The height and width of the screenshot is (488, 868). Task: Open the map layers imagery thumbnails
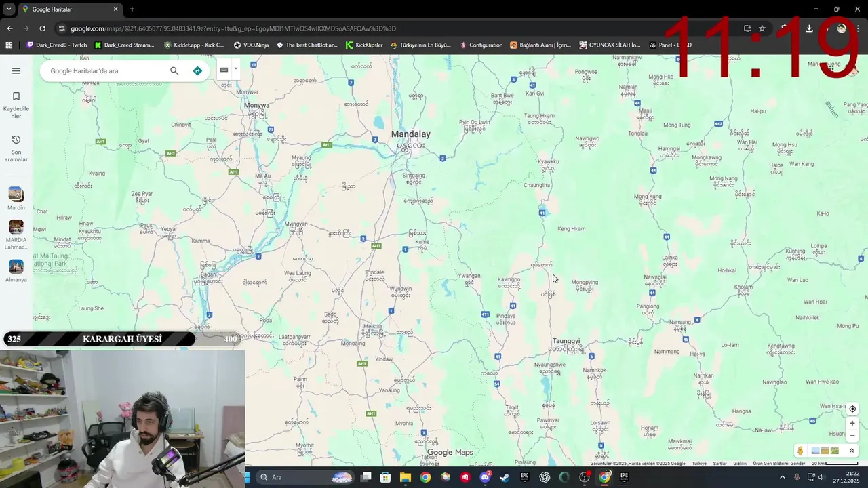825,451
